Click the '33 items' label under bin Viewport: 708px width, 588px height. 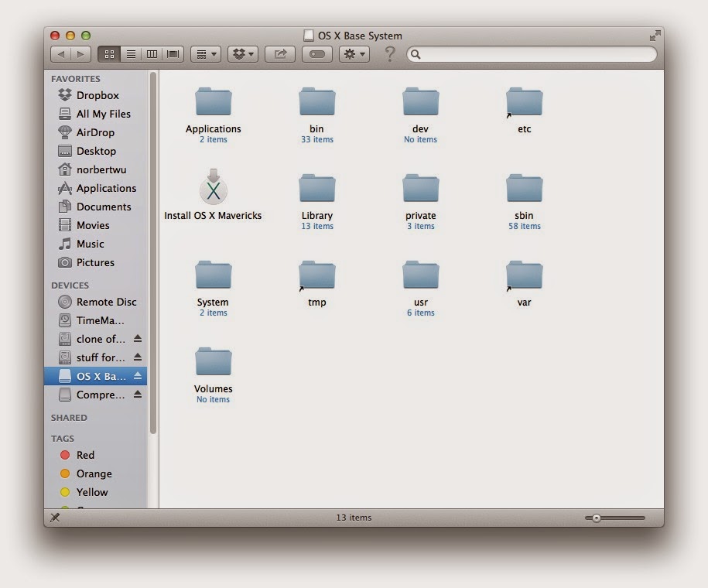coord(317,139)
